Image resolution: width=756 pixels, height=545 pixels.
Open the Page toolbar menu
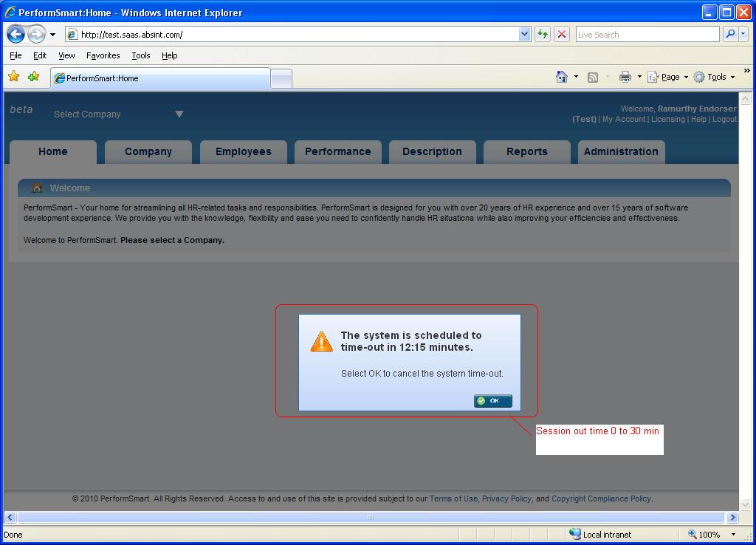coord(667,77)
